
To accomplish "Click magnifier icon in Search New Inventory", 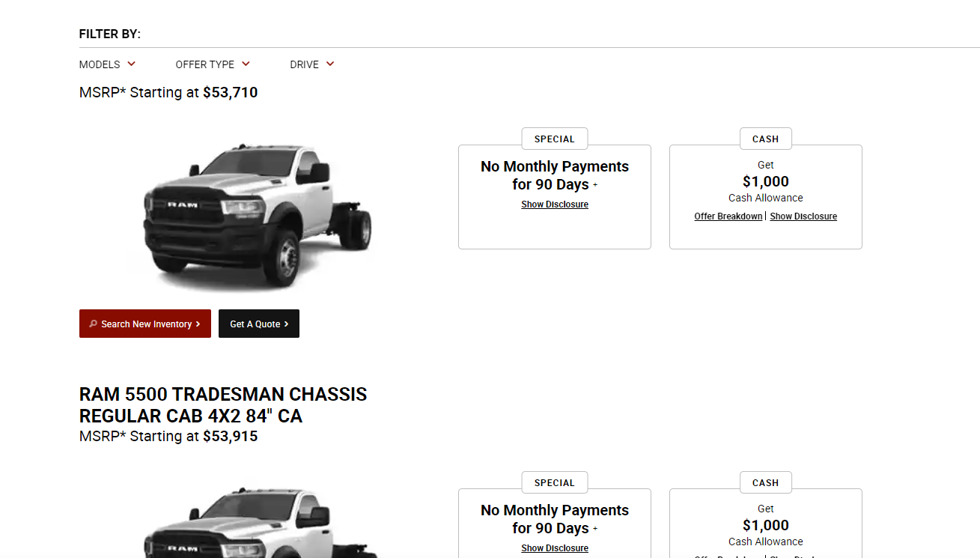I will tap(94, 324).
